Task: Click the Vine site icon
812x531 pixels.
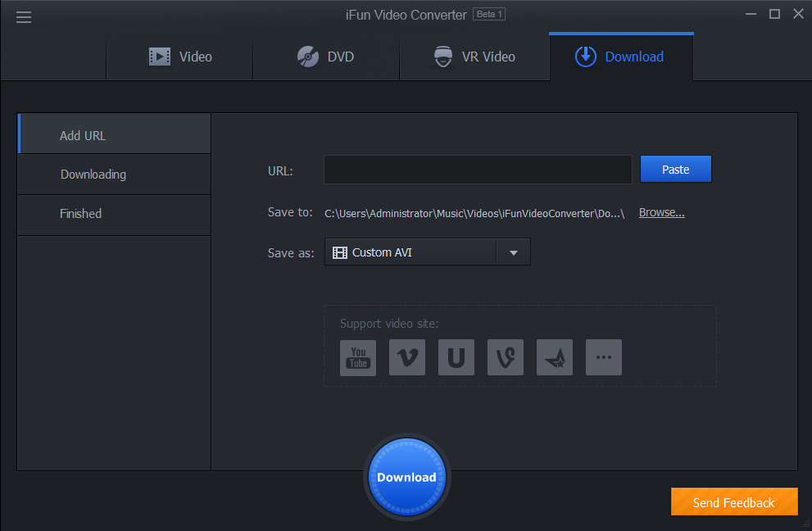Action: coord(506,357)
